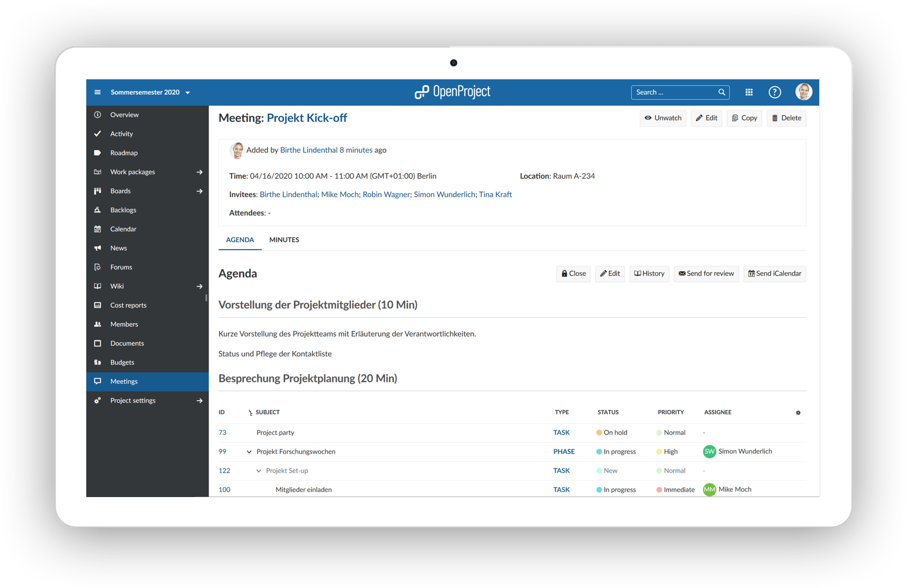Open Calendar in the sidebar
Viewport: 906px width, 588px height.
(x=123, y=229)
